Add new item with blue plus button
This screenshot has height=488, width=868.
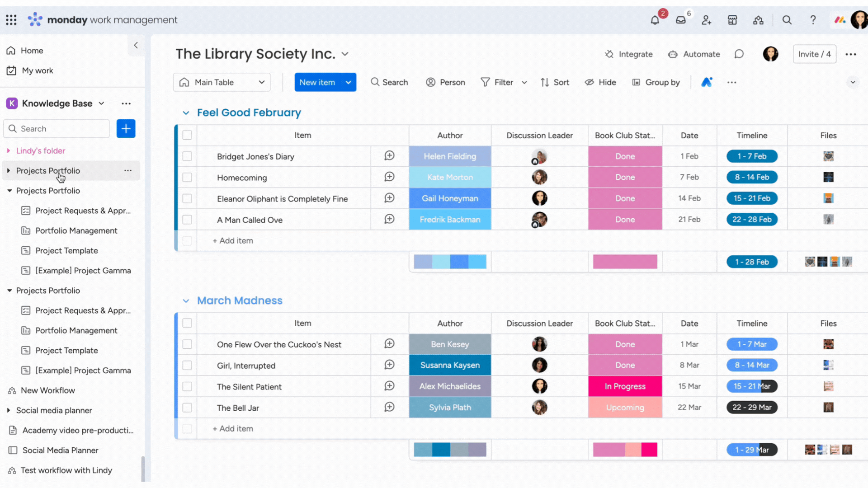[x=126, y=129]
